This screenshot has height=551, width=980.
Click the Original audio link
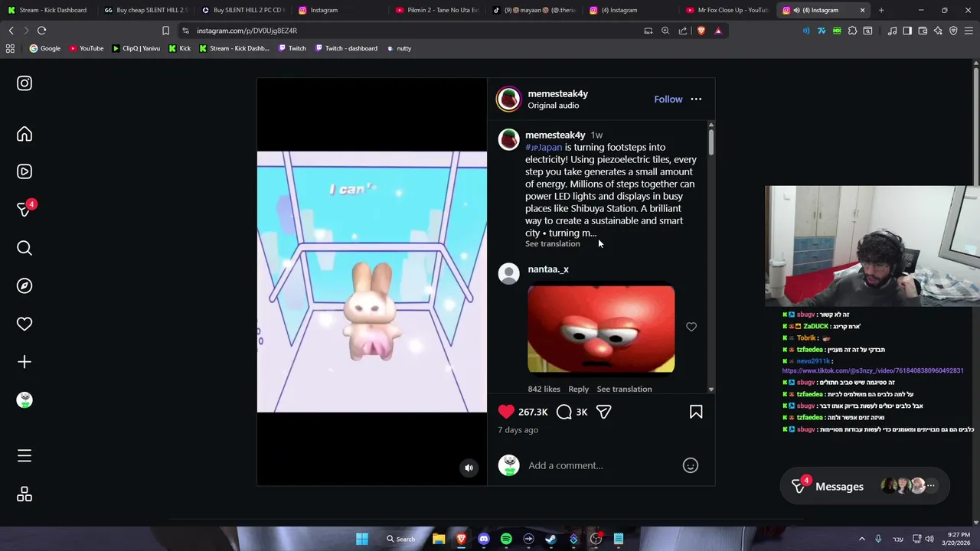point(553,106)
